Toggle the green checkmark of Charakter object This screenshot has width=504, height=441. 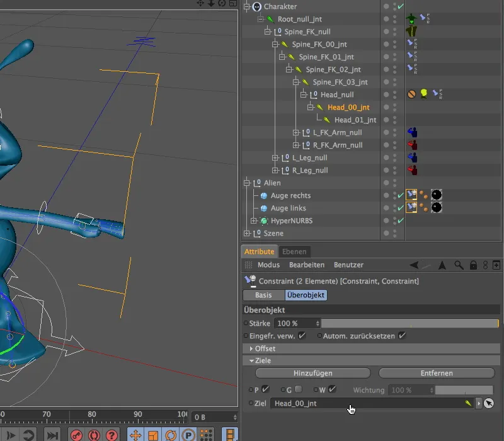401,6
